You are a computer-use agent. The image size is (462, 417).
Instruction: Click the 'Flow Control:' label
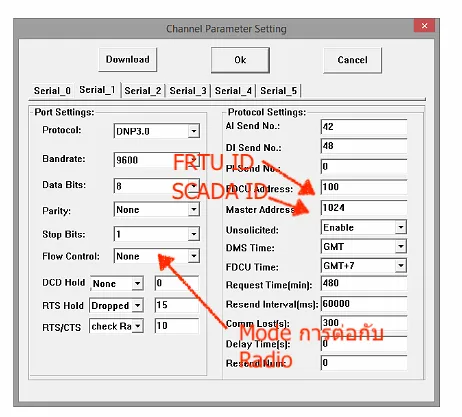tap(71, 256)
